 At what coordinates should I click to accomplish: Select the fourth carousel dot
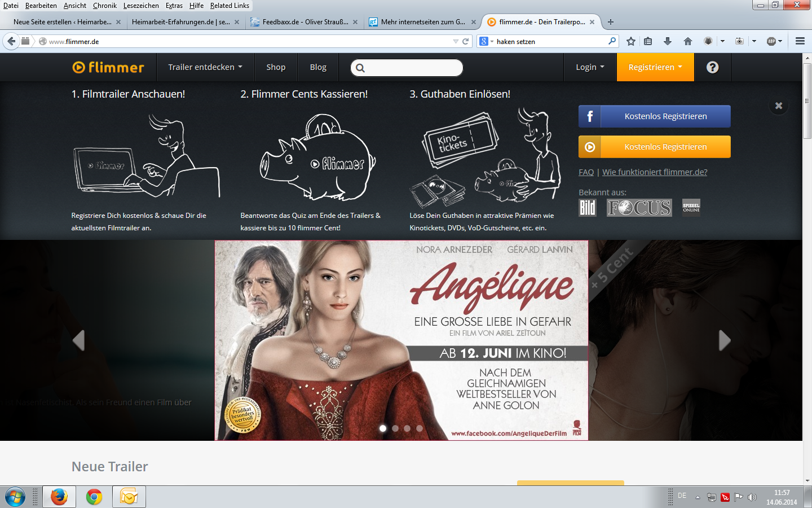click(420, 428)
